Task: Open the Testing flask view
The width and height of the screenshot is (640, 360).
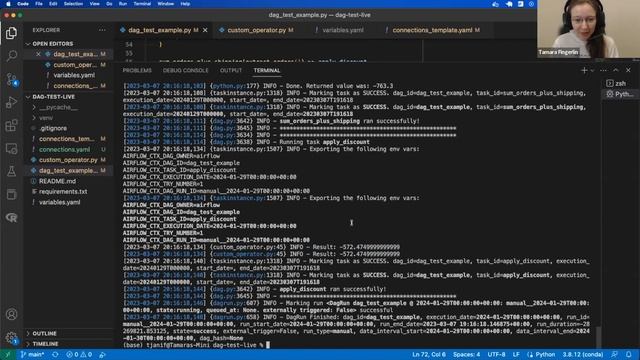Action: coord(11,171)
